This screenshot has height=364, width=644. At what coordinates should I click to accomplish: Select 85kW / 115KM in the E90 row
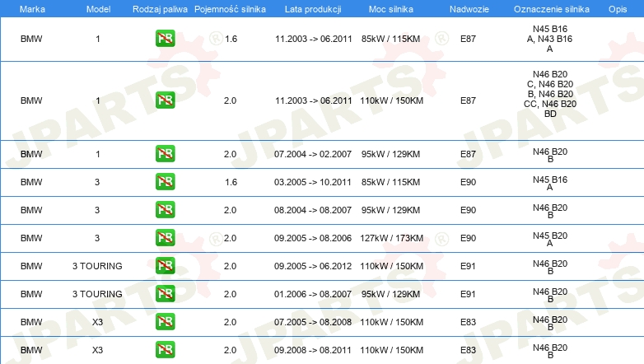[390, 182]
